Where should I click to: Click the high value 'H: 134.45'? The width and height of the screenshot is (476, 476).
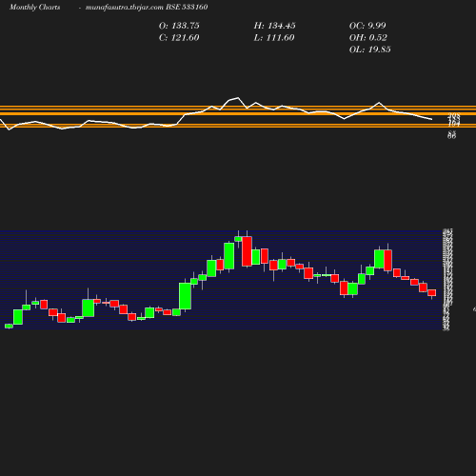[274, 26]
